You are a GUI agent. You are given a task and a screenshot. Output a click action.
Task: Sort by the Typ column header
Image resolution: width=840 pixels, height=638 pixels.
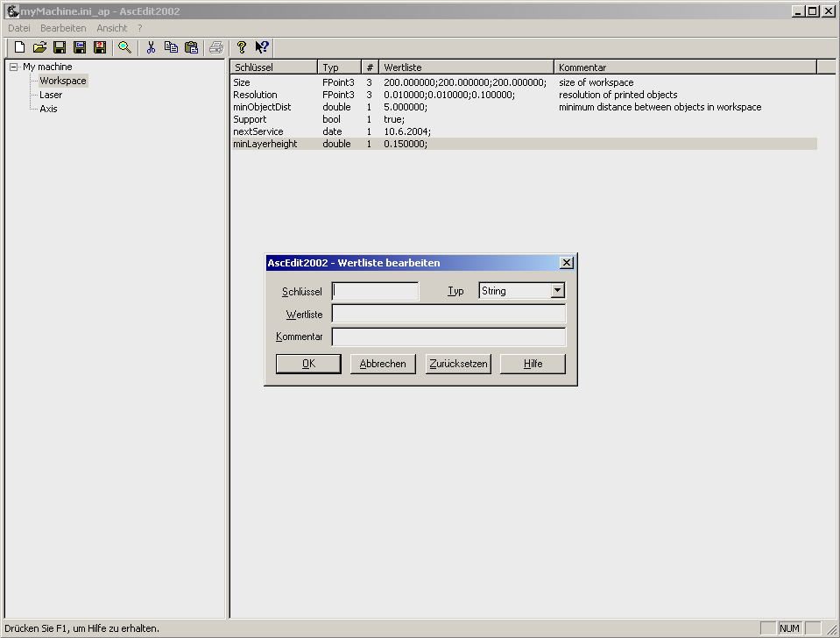339,67
